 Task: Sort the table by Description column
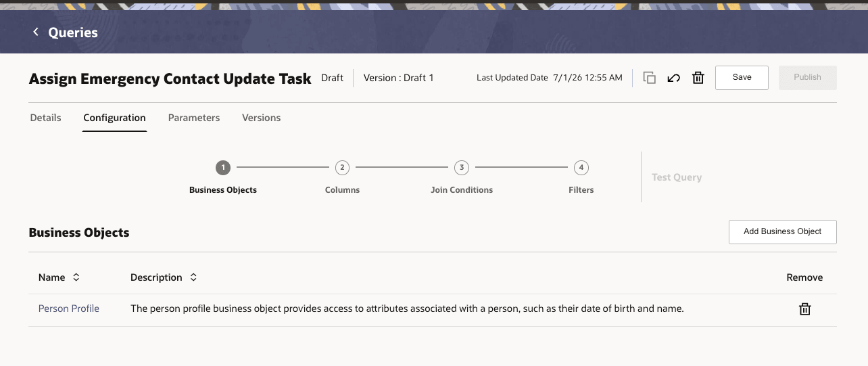pos(193,277)
